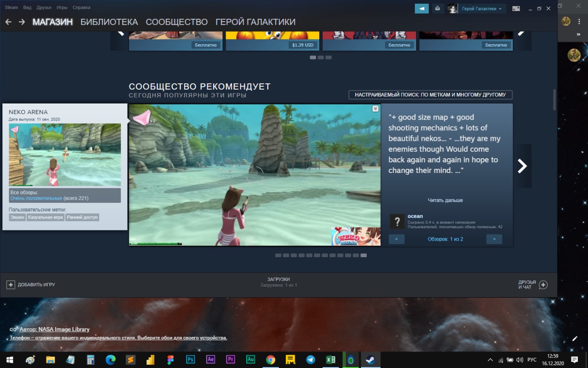Screen dimensions: 588x368
Task: Go to the МАГАЗИН tab
Action: [x=52, y=22]
